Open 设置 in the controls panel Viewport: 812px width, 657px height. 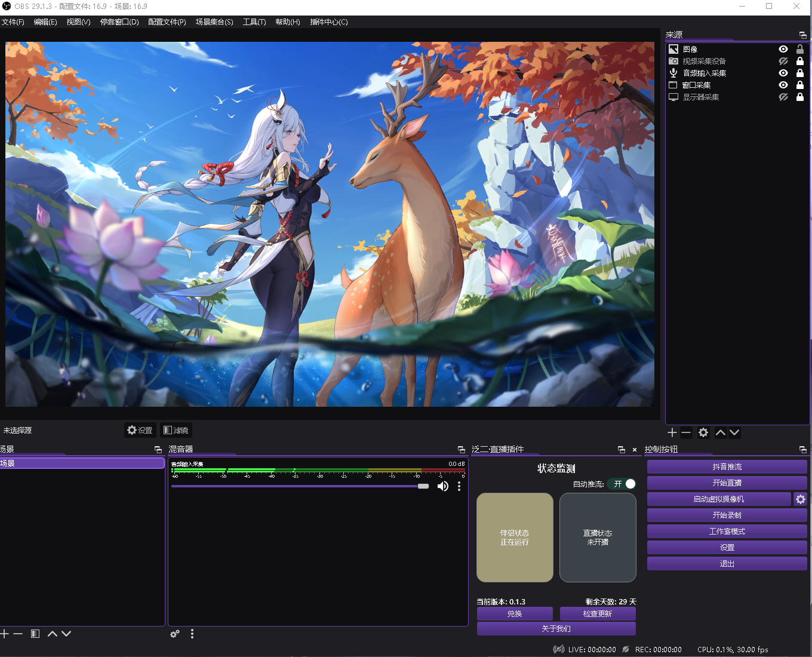click(x=727, y=548)
